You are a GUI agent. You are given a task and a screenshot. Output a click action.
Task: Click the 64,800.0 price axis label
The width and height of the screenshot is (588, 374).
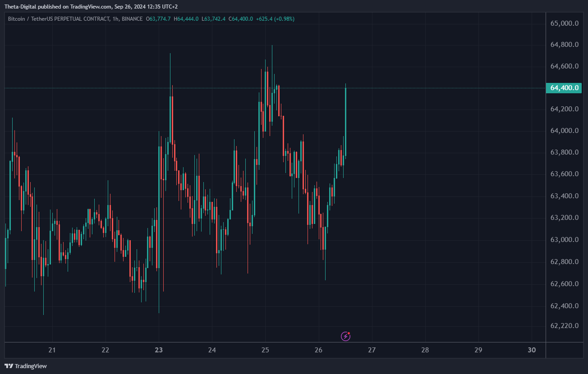[x=564, y=45]
